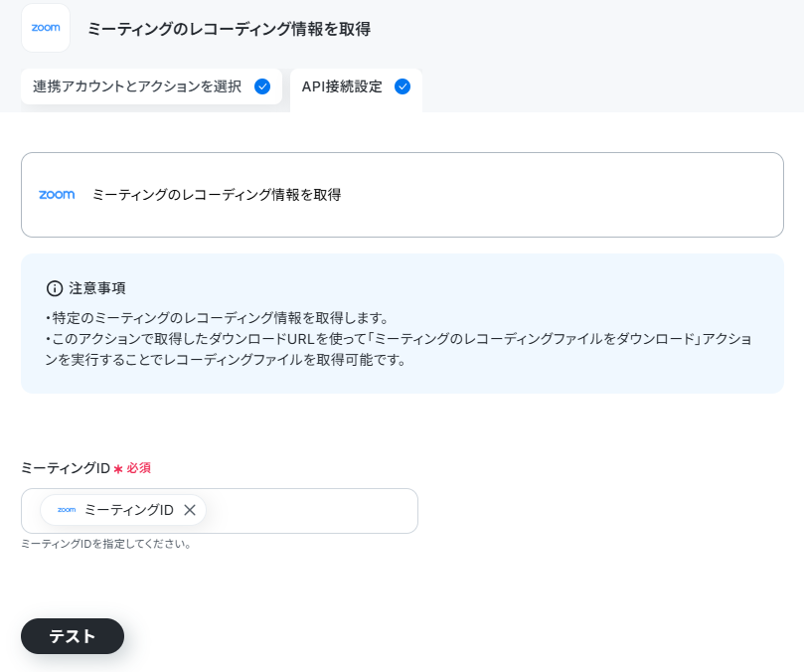
Task: Click the テスト button
Action: pyautogui.click(x=73, y=636)
